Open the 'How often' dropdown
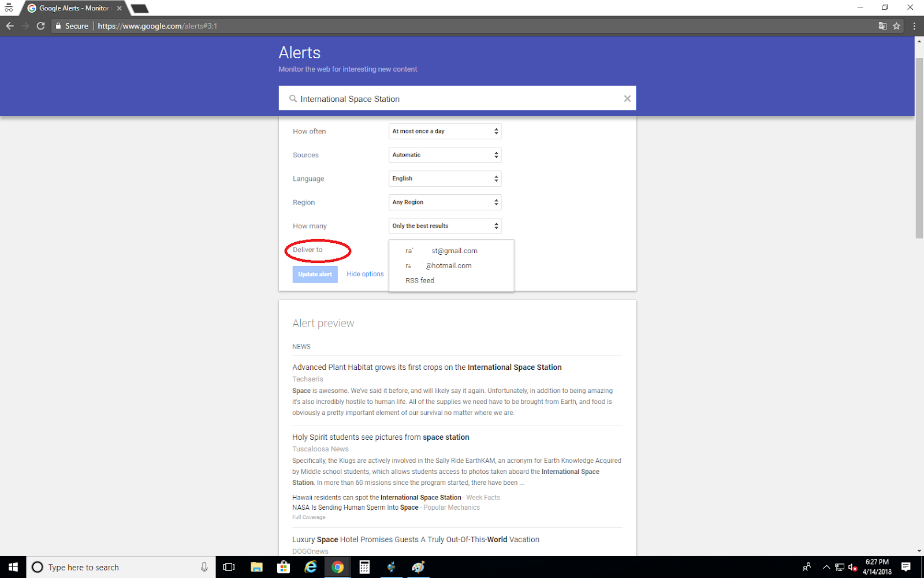The width and height of the screenshot is (924, 578). tap(445, 131)
